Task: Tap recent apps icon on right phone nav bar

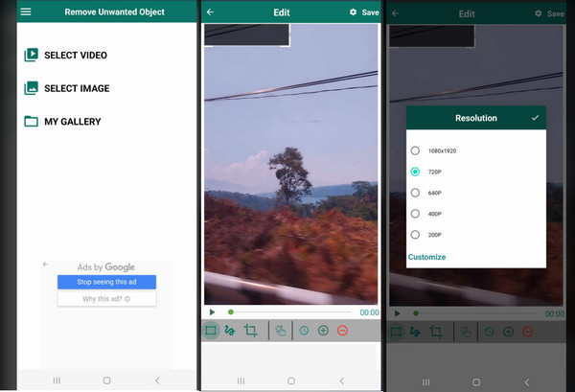Action: tap(426, 382)
